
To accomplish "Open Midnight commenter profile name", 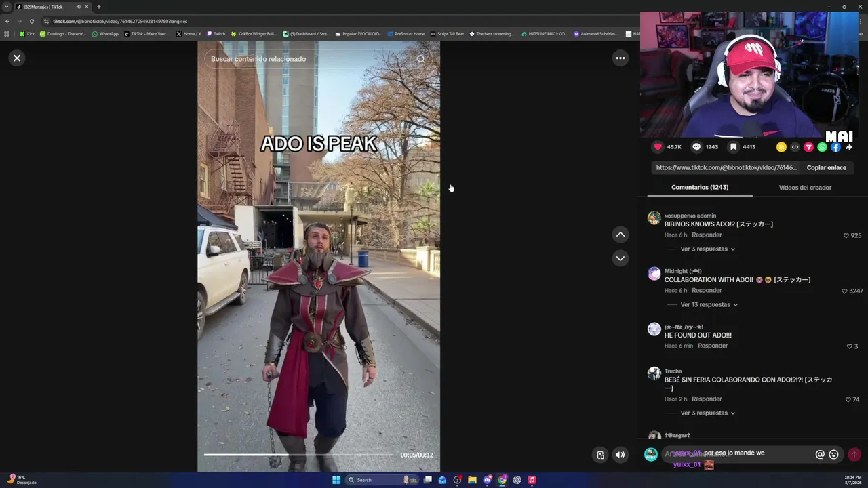I will coord(683,271).
